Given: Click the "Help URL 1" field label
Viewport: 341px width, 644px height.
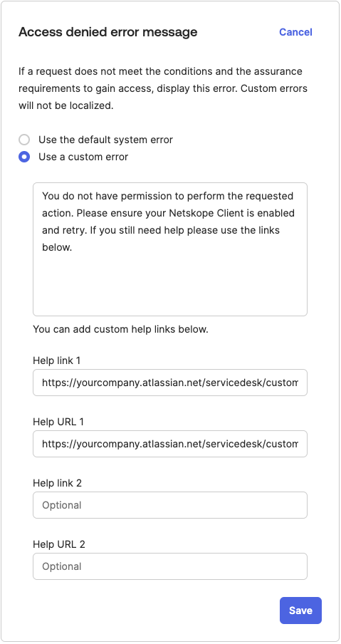Looking at the screenshot, I should click(58, 422).
